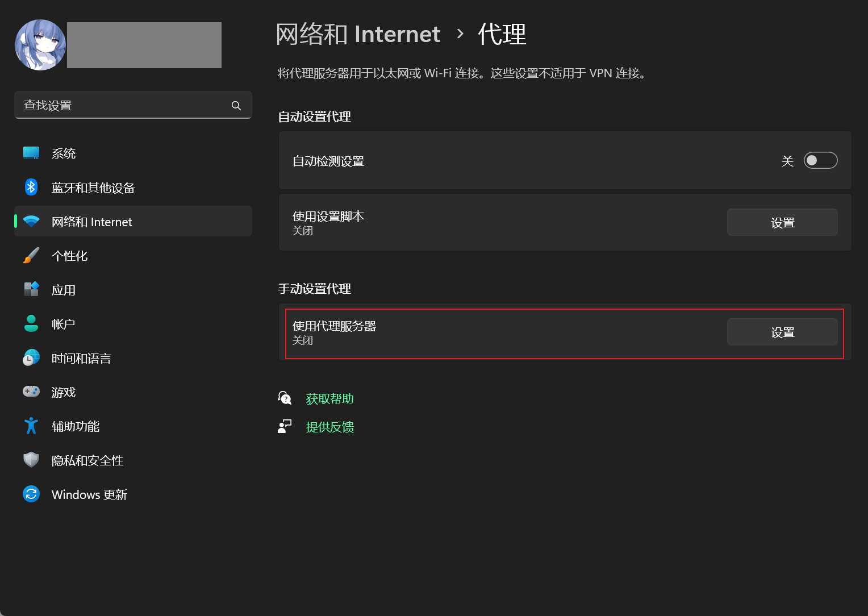
Task: Click the user profile avatar picture
Action: [x=40, y=45]
